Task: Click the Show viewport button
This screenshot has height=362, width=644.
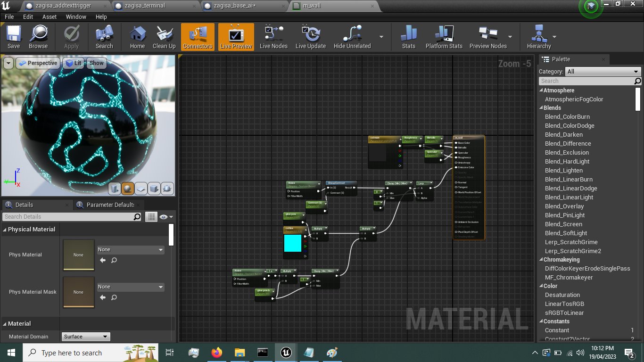Action: click(97, 63)
